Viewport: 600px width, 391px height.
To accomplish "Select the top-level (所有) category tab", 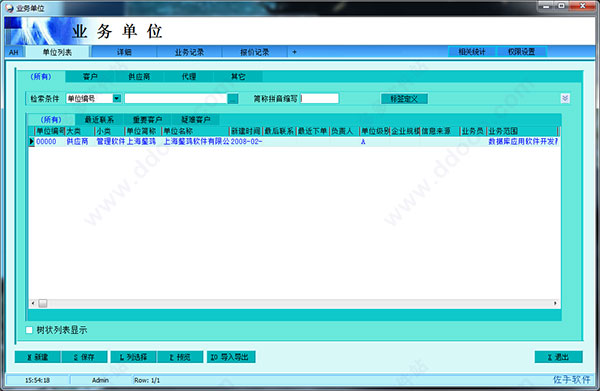I will pos(41,77).
